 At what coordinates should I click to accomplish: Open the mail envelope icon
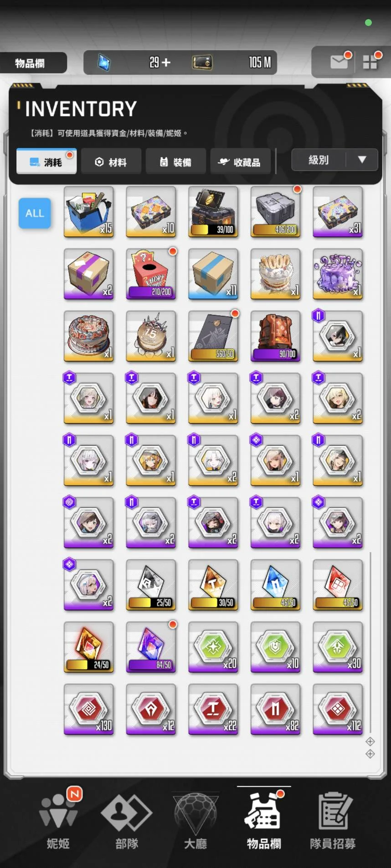340,61
